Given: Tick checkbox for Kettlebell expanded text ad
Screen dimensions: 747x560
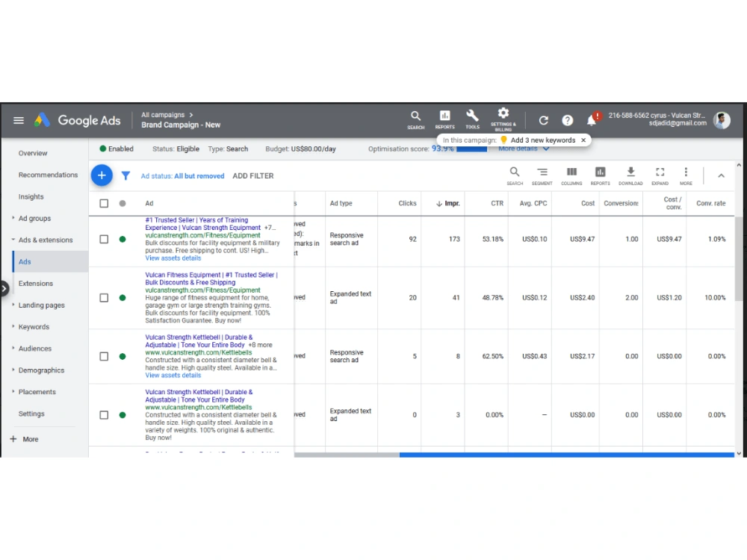Looking at the screenshot, I should coord(104,414).
